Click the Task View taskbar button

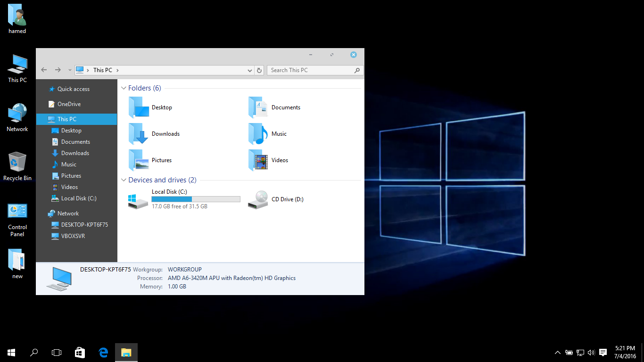coord(57,352)
